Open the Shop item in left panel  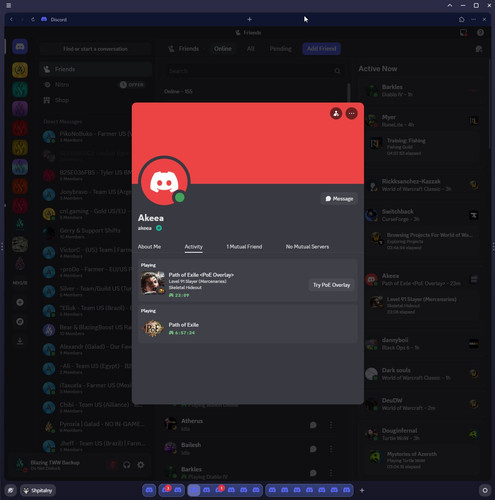[95, 100]
